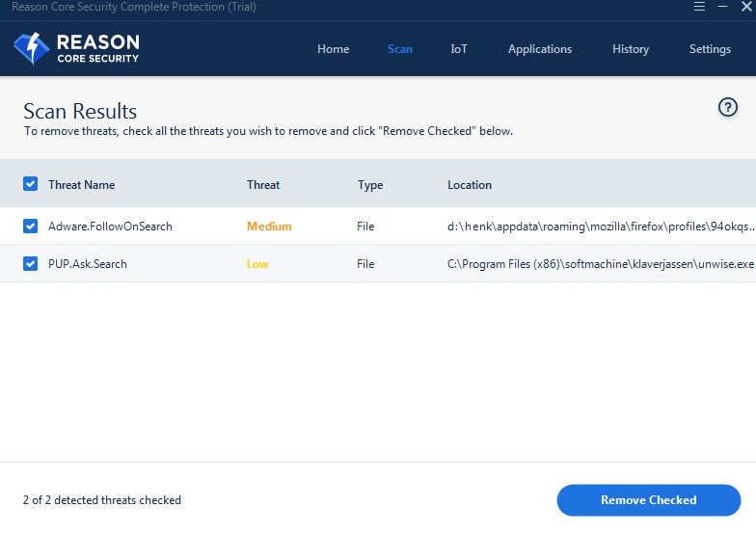Sort by Type column header
Image resolution: width=756 pixels, height=534 pixels.
(x=370, y=185)
